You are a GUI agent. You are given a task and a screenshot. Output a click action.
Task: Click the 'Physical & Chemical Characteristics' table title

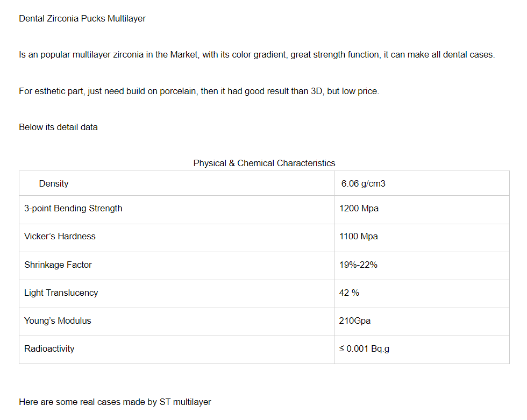264,163
